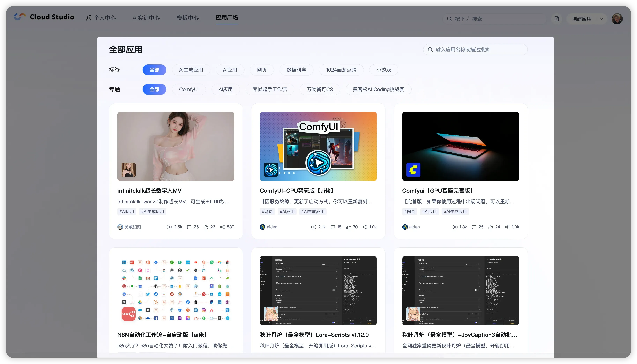Click aiden author avatar on ComfyUI-CPU card
Screen dimensions: 637x364
[262, 227]
